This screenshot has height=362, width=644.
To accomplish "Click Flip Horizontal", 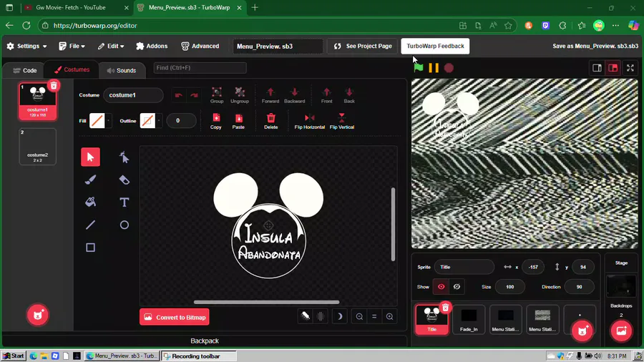I will tap(310, 121).
